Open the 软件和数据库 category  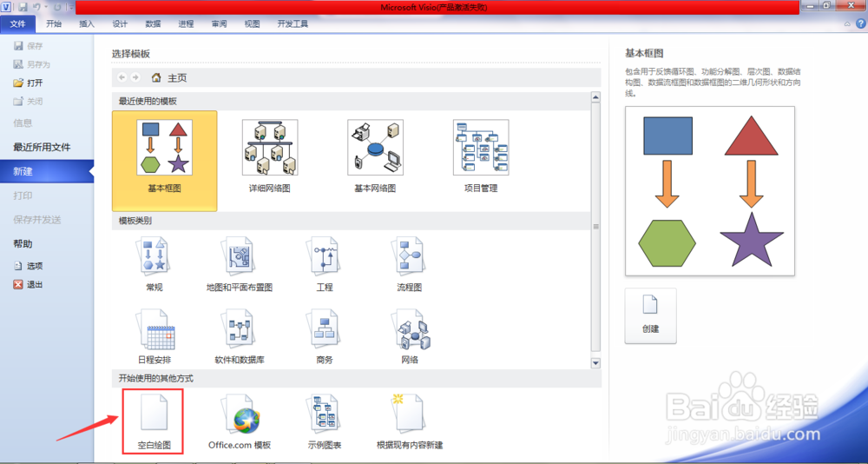click(x=240, y=336)
